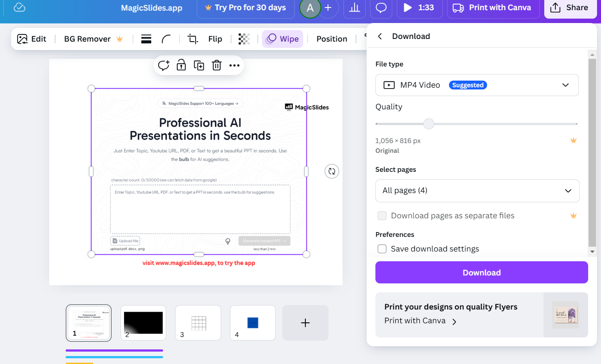Open the All pages (4) dropdown

click(477, 191)
